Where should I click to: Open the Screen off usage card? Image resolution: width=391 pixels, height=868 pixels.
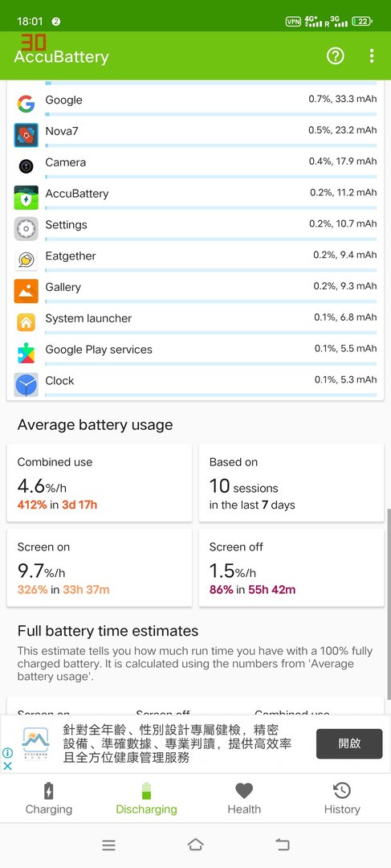click(291, 567)
